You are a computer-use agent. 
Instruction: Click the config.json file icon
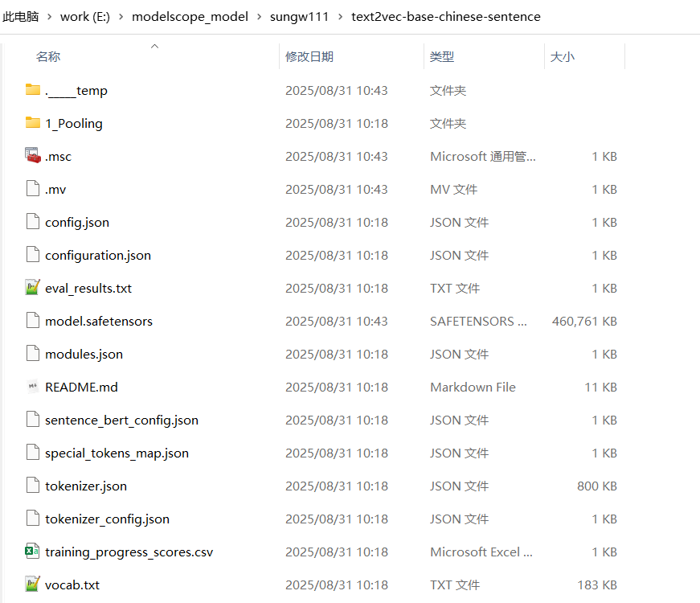[33, 222]
